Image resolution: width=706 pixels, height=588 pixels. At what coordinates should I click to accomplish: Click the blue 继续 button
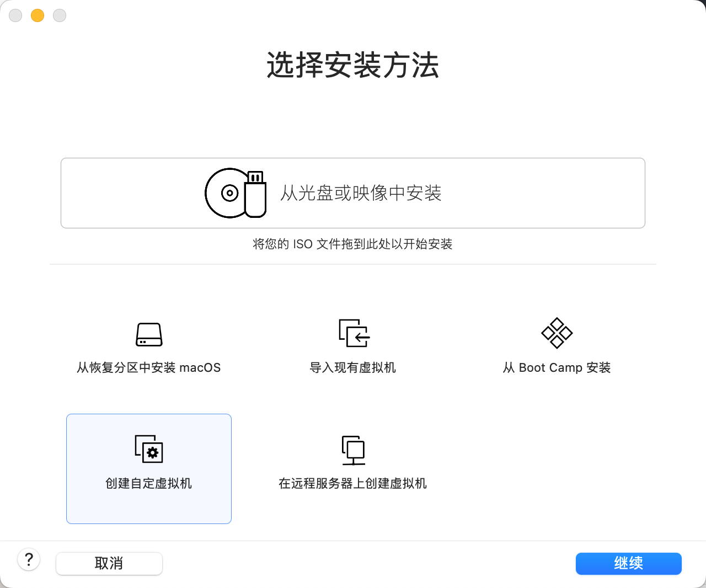coord(629,563)
